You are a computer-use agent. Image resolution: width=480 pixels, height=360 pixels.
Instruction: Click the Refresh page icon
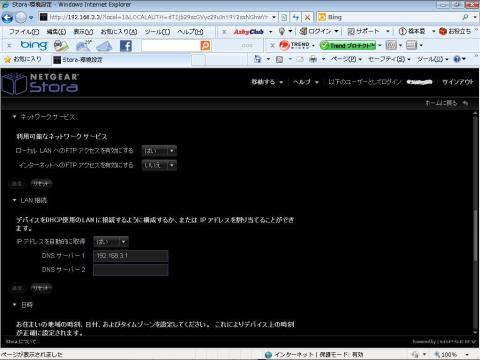coord(296,17)
